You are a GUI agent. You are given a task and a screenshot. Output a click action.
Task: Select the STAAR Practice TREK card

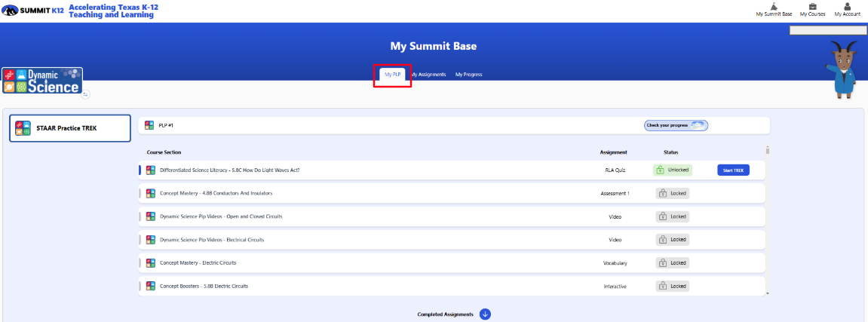(70, 128)
